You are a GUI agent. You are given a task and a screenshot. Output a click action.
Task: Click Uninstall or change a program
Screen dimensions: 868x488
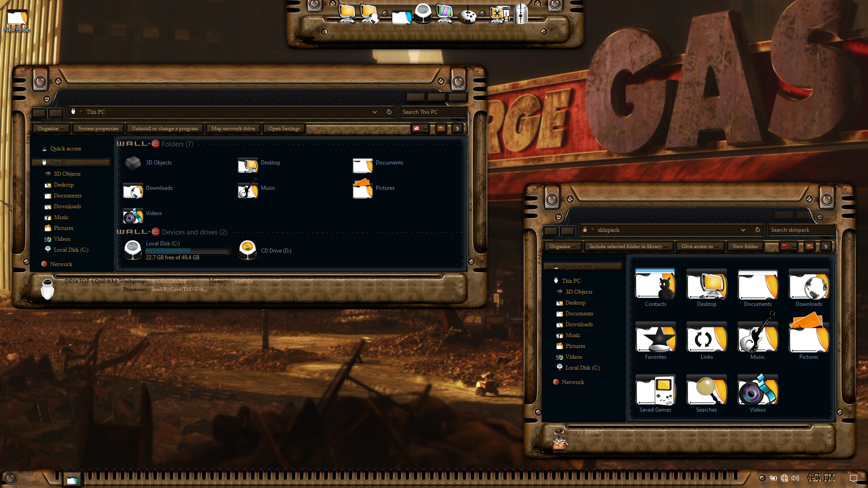(165, 129)
